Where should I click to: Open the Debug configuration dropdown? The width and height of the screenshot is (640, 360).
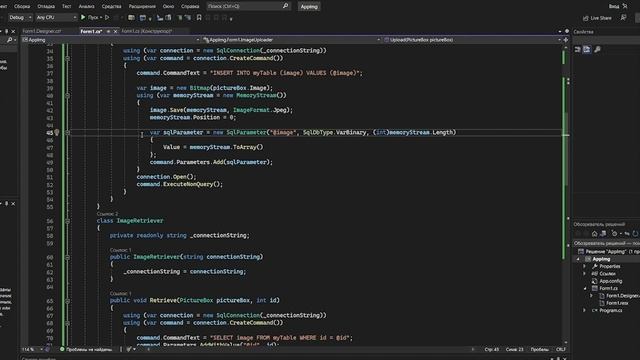(x=20, y=18)
